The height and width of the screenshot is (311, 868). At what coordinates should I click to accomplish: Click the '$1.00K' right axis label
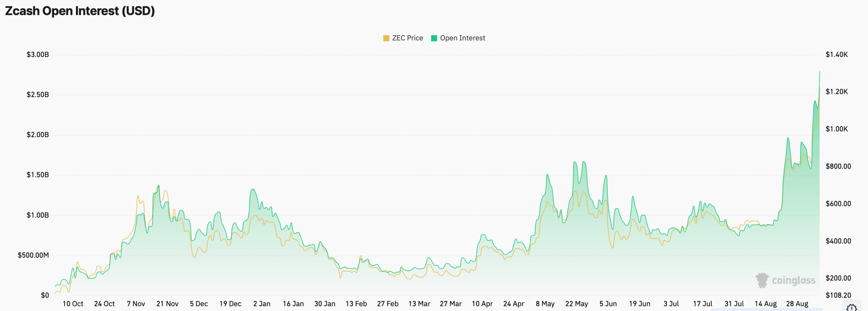pyautogui.click(x=836, y=129)
